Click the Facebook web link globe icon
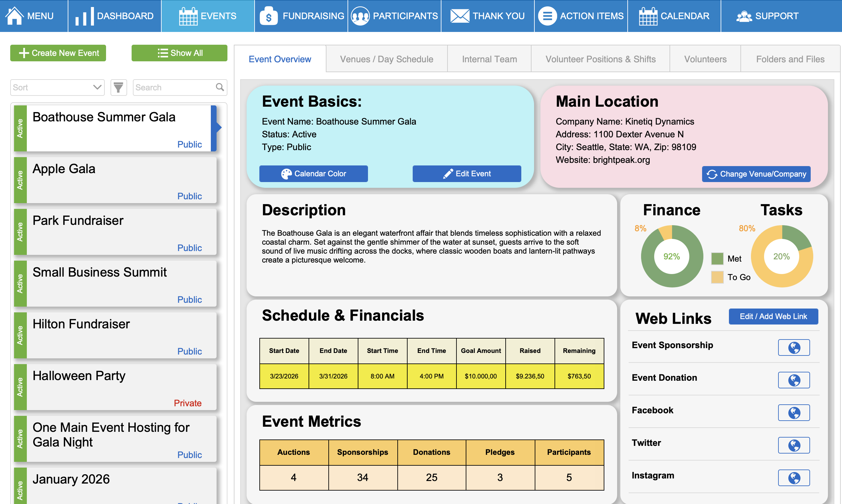Image resolution: width=842 pixels, height=504 pixels. (794, 413)
